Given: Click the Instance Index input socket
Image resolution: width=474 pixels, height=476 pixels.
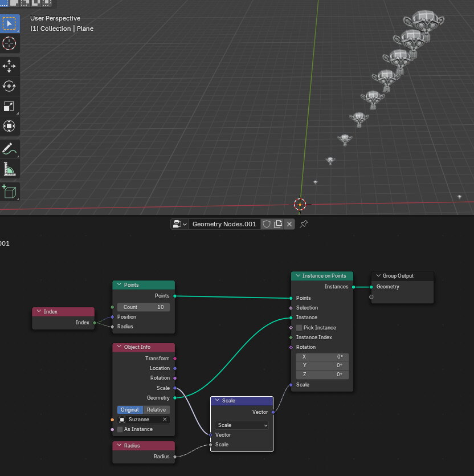Looking at the screenshot, I should pos(291,337).
